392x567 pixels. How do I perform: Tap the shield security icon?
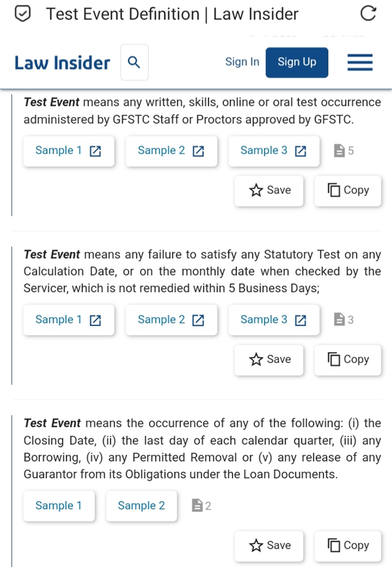pyautogui.click(x=23, y=14)
